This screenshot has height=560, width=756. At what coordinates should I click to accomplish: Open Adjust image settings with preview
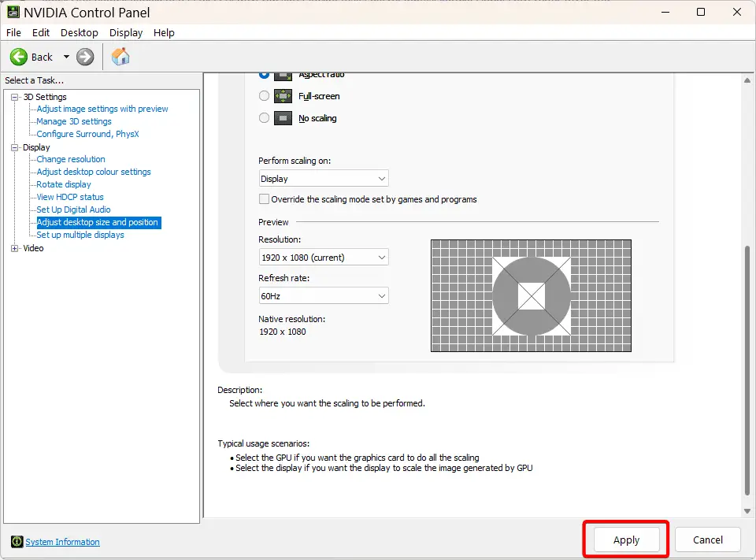tap(102, 109)
